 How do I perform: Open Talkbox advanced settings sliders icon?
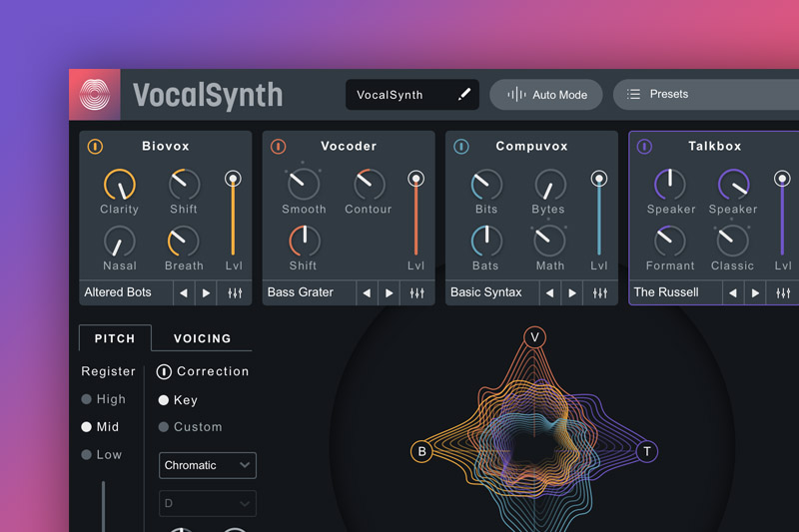(783, 293)
